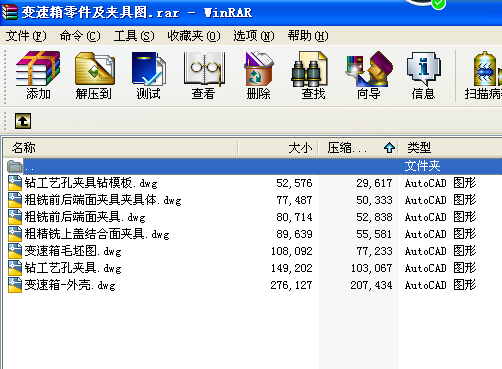Image resolution: width=502 pixels, height=369 pixels.
Task: Open the 文件(F) menu
Action: point(26,36)
